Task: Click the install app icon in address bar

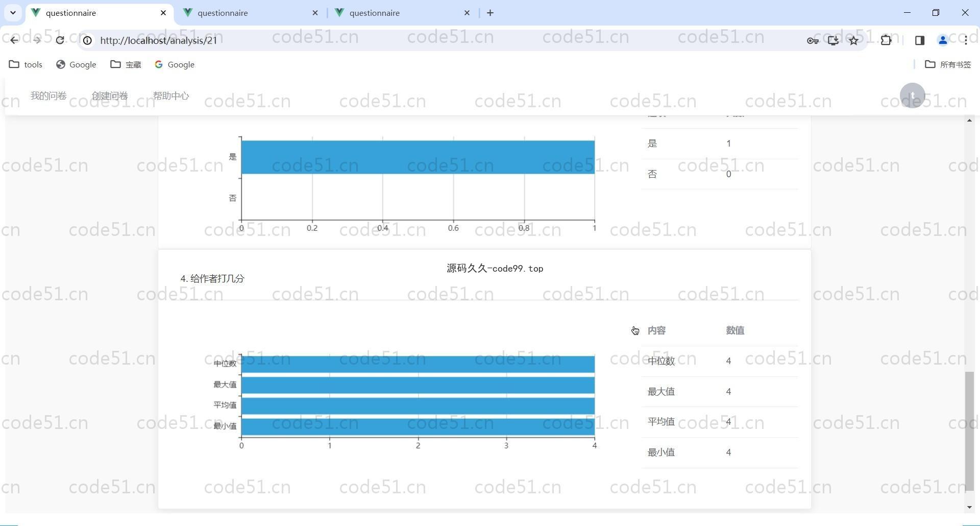Action: (x=833, y=40)
